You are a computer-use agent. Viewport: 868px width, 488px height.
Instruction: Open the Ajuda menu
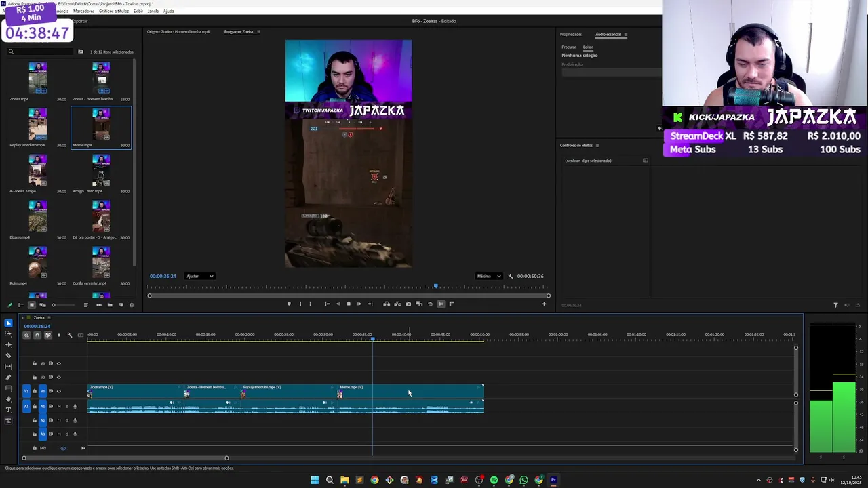(x=169, y=11)
